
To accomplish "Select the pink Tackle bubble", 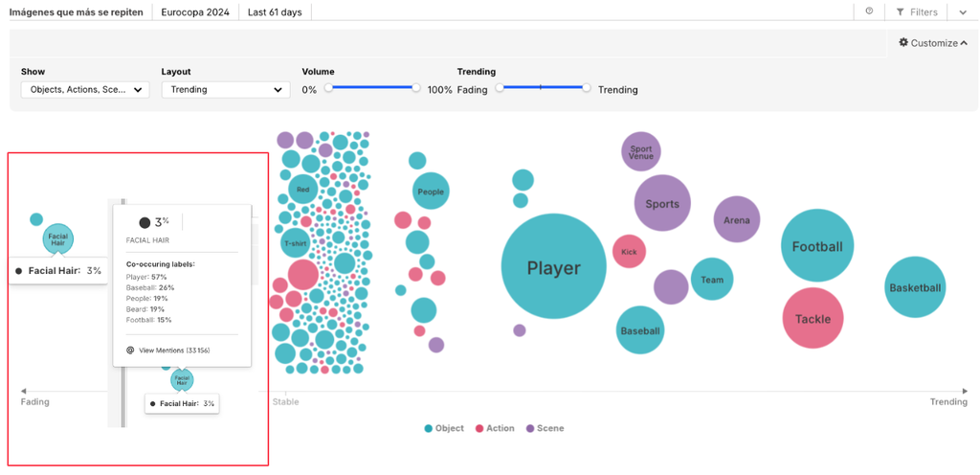I will [813, 318].
